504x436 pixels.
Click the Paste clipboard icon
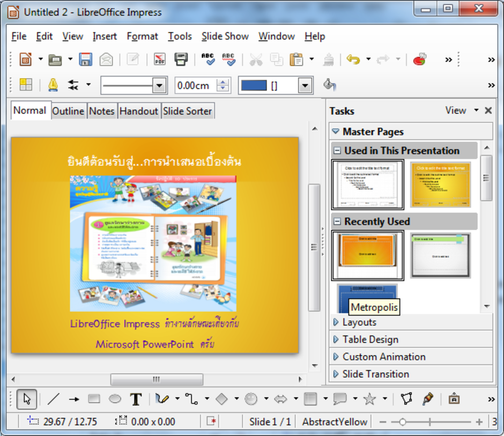coord(297,60)
